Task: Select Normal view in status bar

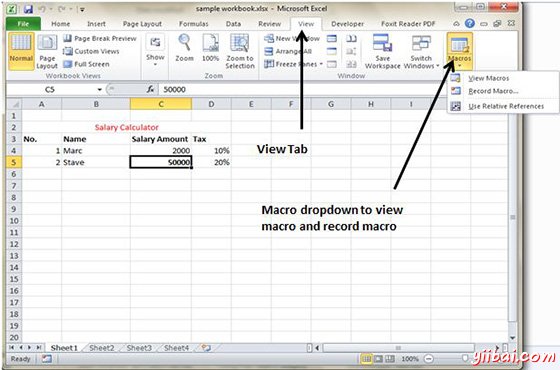Action: [x=366, y=359]
